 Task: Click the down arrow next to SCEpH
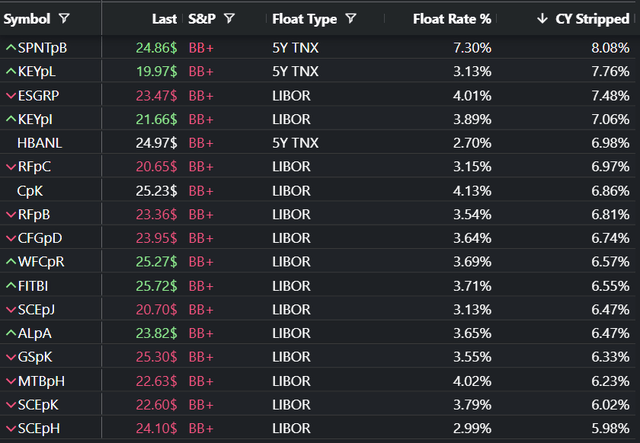coord(11,429)
